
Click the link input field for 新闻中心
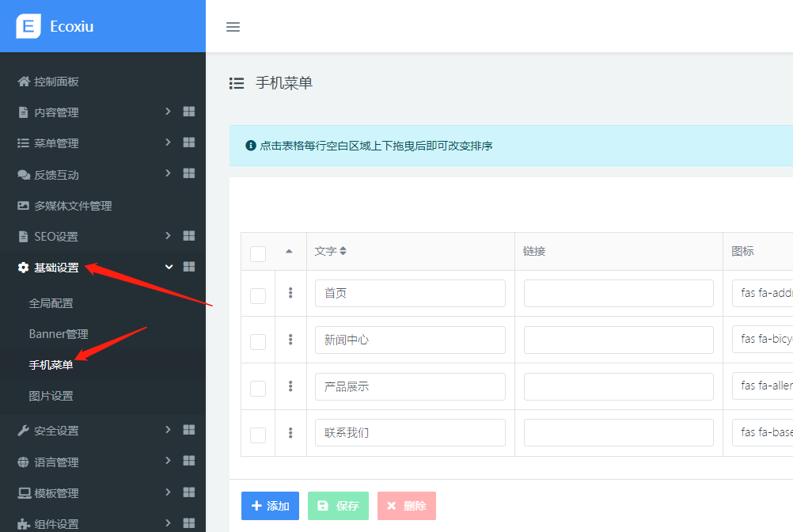pyautogui.click(x=618, y=340)
